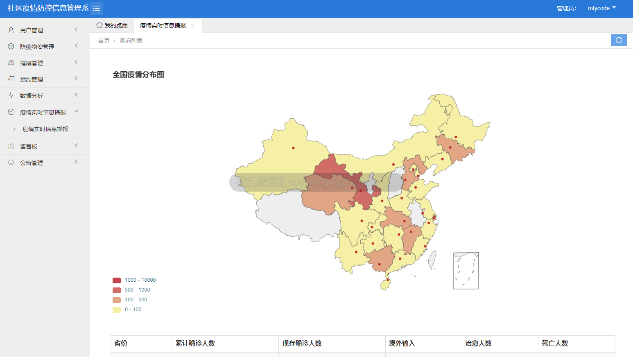
Task: Expand the 留言板 menu arrow
Action: click(x=76, y=146)
